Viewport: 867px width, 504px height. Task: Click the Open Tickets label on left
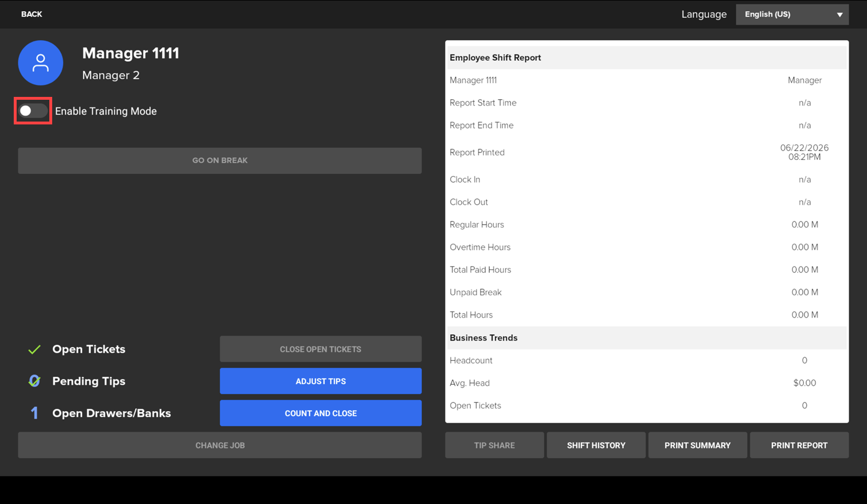click(x=89, y=349)
